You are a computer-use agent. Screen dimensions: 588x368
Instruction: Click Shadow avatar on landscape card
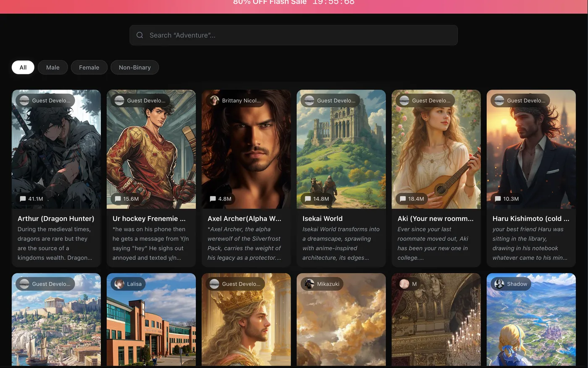(x=499, y=284)
